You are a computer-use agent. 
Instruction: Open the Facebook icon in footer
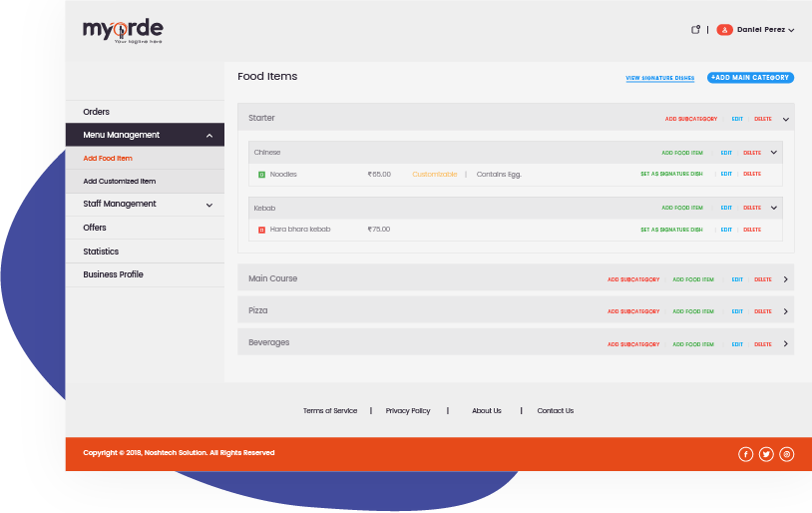click(x=746, y=454)
